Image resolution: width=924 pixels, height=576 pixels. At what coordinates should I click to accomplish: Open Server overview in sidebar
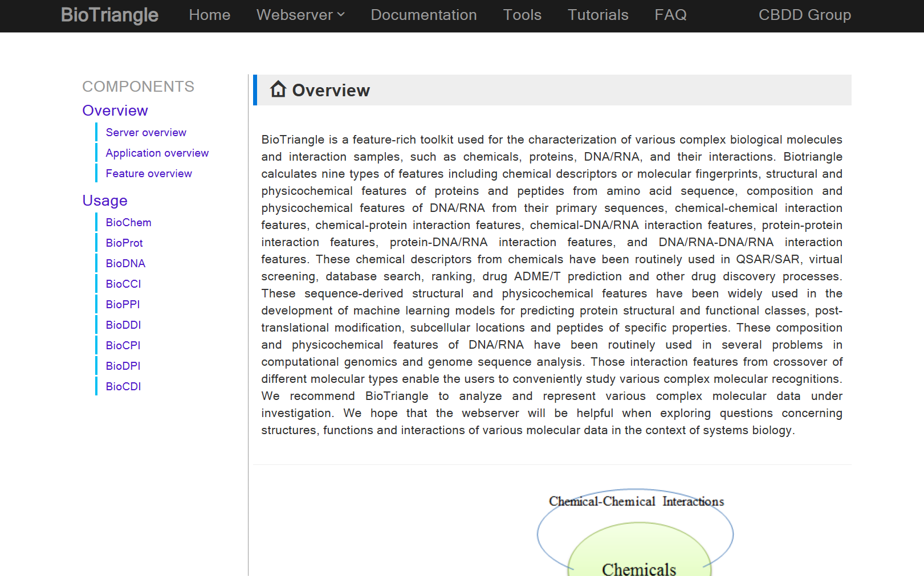click(x=146, y=133)
